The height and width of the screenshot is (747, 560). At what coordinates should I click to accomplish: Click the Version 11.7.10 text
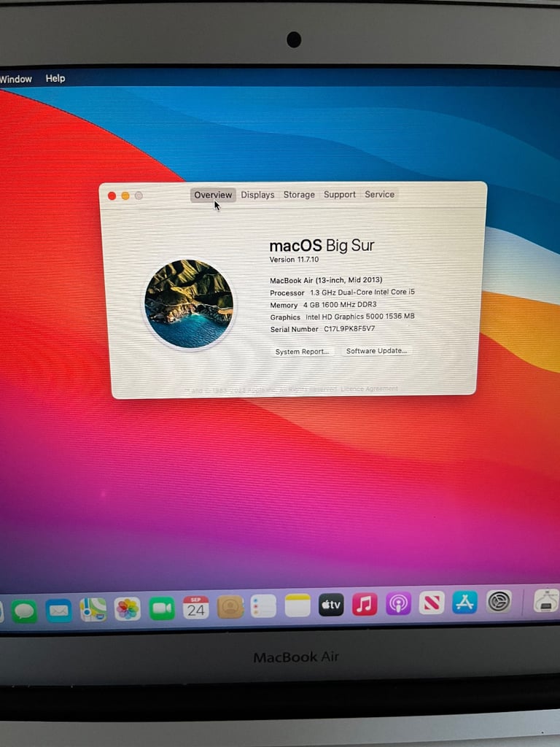click(x=295, y=260)
